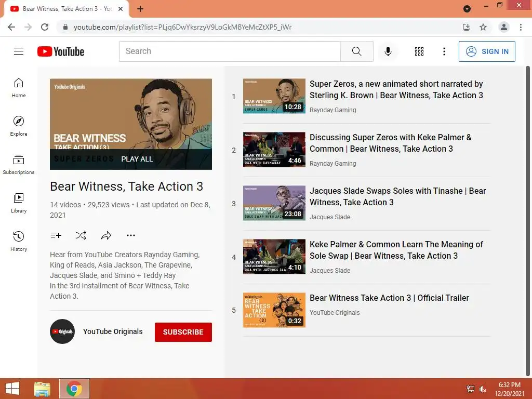The width and height of the screenshot is (532, 399).
Task: Open playlist more-actions ellipsis
Action: click(130, 235)
